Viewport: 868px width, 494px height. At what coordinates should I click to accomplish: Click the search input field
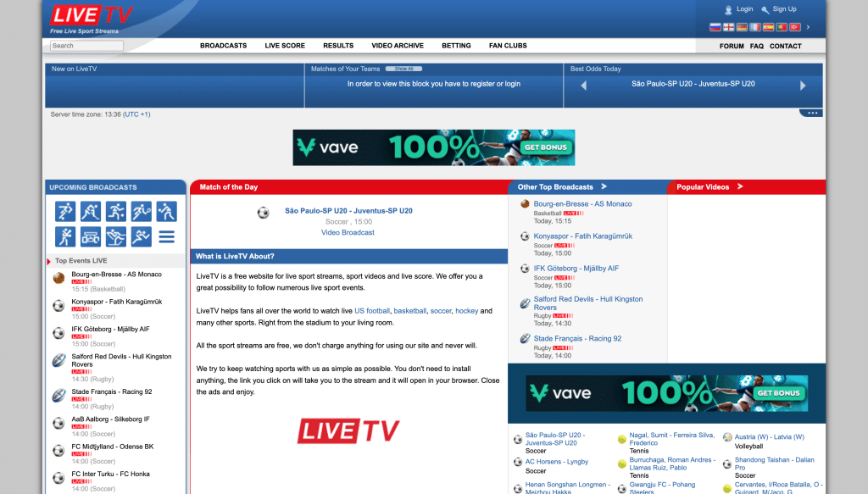pyautogui.click(x=86, y=46)
